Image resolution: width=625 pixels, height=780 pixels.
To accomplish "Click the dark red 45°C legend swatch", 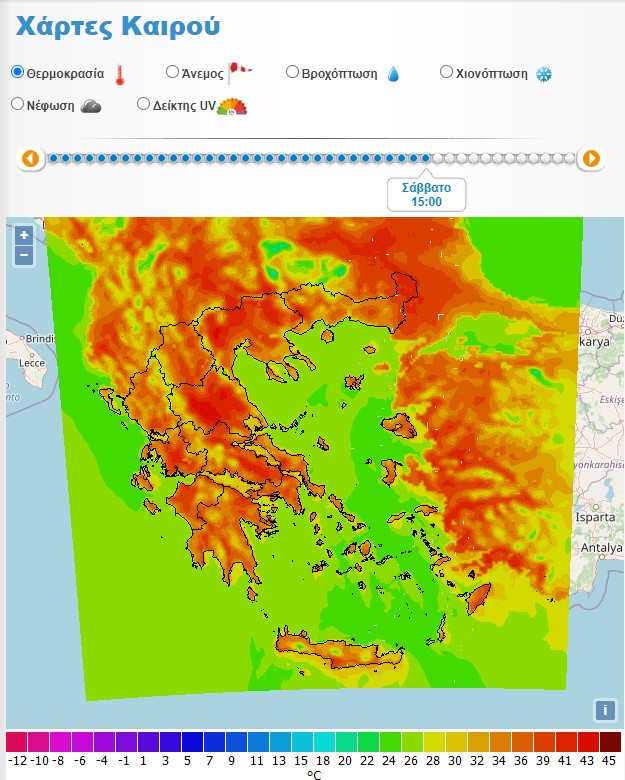I will (x=610, y=742).
